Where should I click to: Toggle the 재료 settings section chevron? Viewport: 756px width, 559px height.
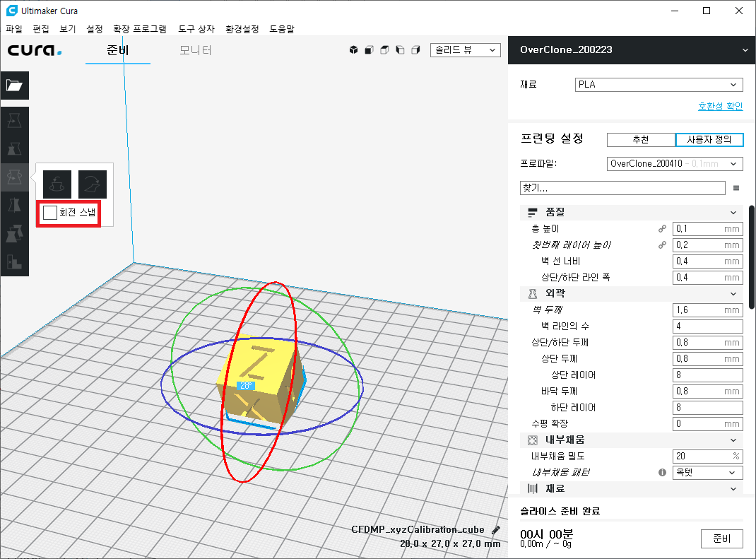tap(733, 489)
